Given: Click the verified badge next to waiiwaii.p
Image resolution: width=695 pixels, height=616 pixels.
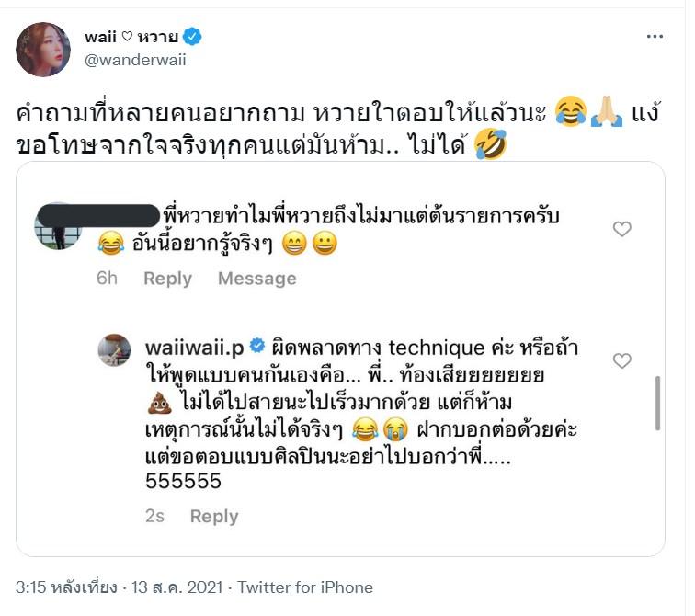Looking at the screenshot, I should (x=258, y=347).
